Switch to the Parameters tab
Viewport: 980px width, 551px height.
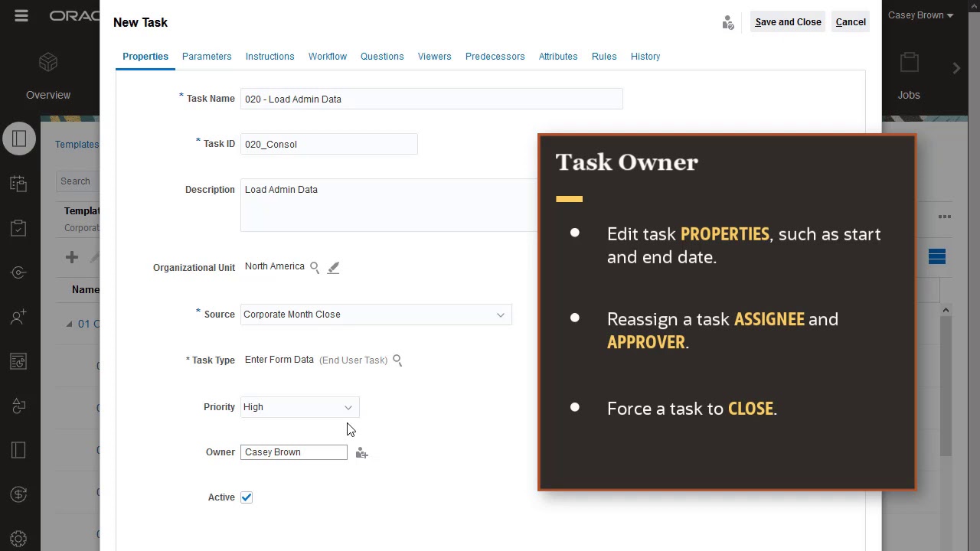[207, 57]
